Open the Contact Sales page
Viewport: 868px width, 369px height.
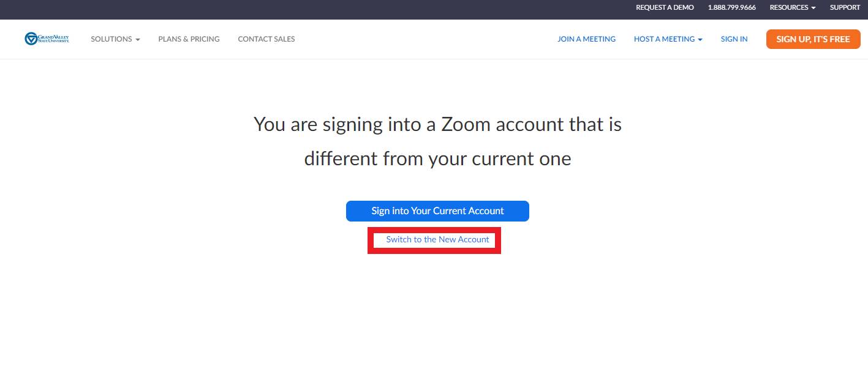click(266, 39)
